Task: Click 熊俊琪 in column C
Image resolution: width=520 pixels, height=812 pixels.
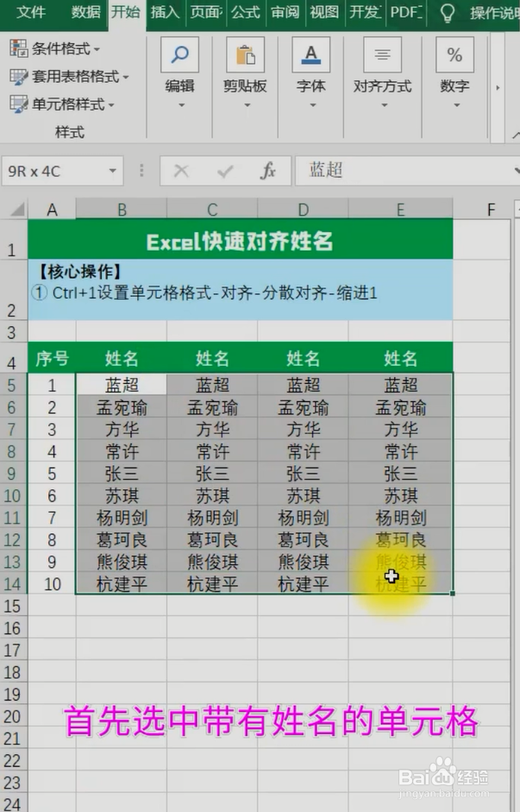Action: 212,563
